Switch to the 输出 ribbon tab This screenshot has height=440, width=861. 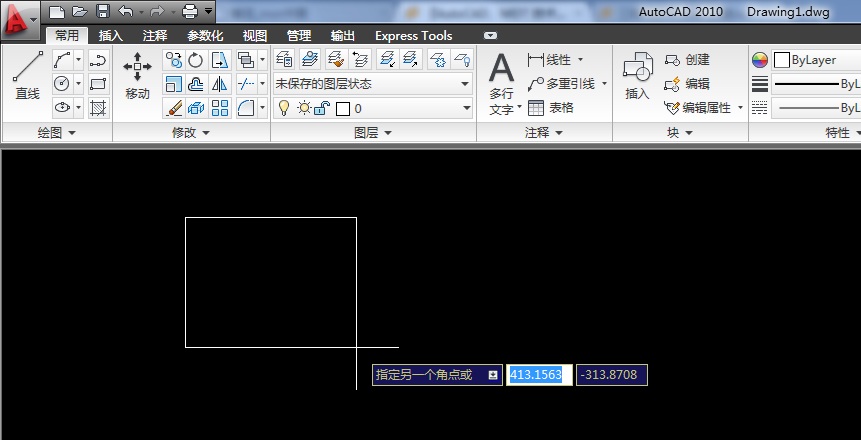click(343, 36)
